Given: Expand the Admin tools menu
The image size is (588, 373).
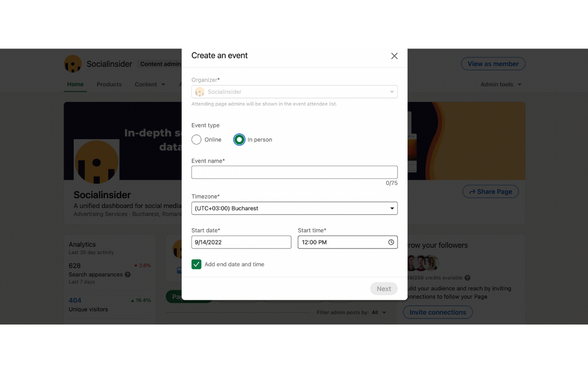Looking at the screenshot, I should 501,84.
